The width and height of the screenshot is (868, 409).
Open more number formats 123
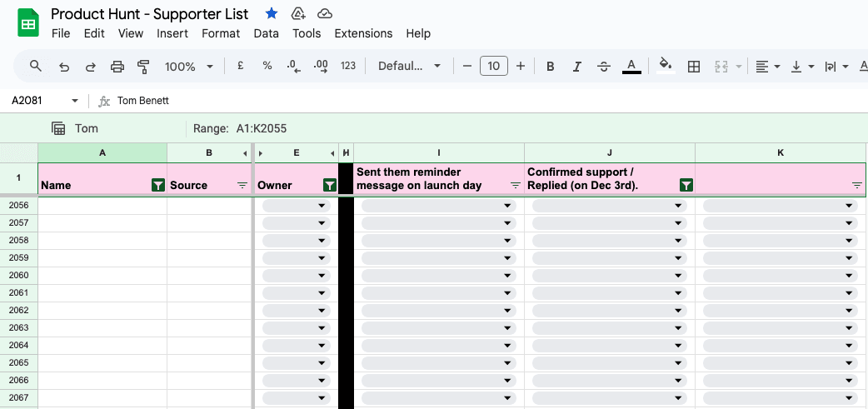(348, 66)
